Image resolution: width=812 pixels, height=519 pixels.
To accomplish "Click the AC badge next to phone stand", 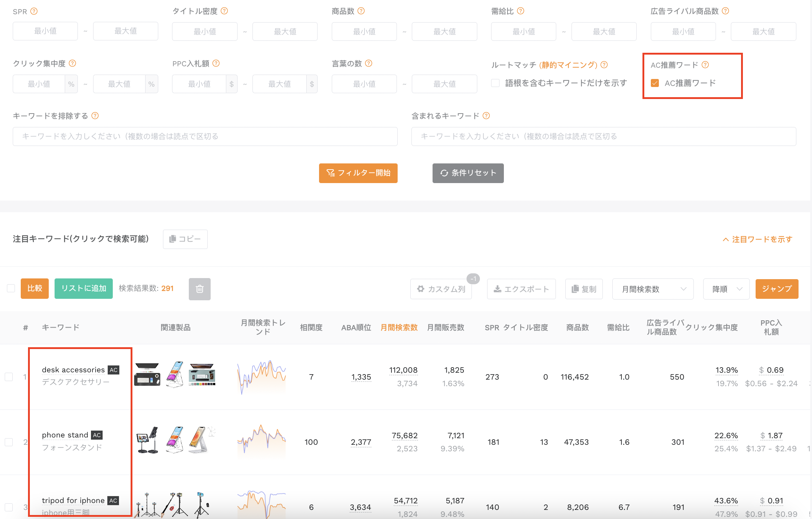I will 97,435.
